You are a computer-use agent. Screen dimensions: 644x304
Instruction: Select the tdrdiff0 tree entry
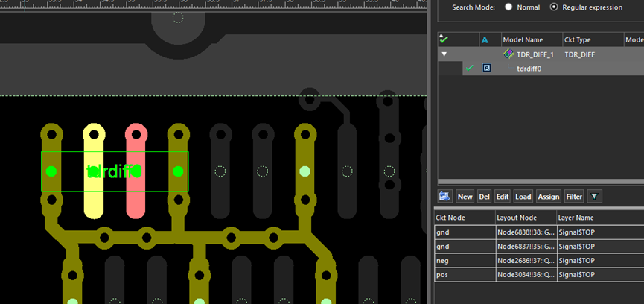click(x=529, y=69)
